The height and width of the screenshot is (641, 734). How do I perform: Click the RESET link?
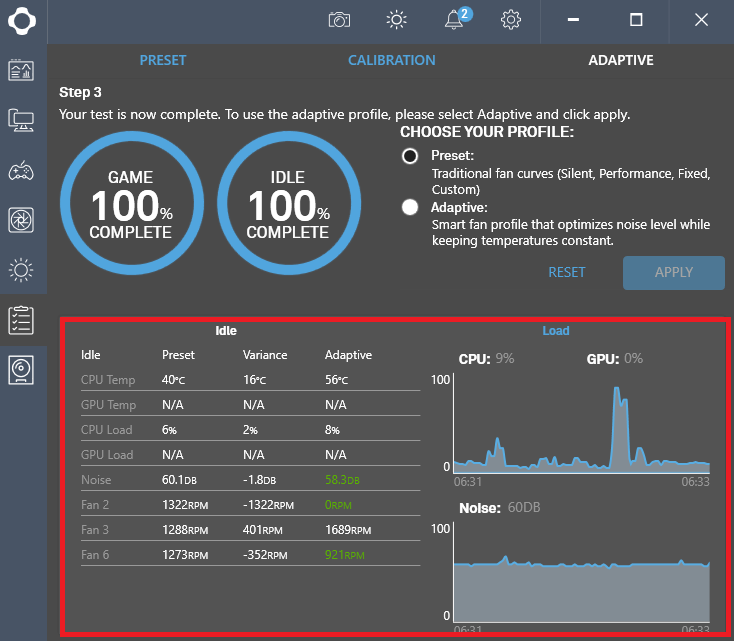567,272
